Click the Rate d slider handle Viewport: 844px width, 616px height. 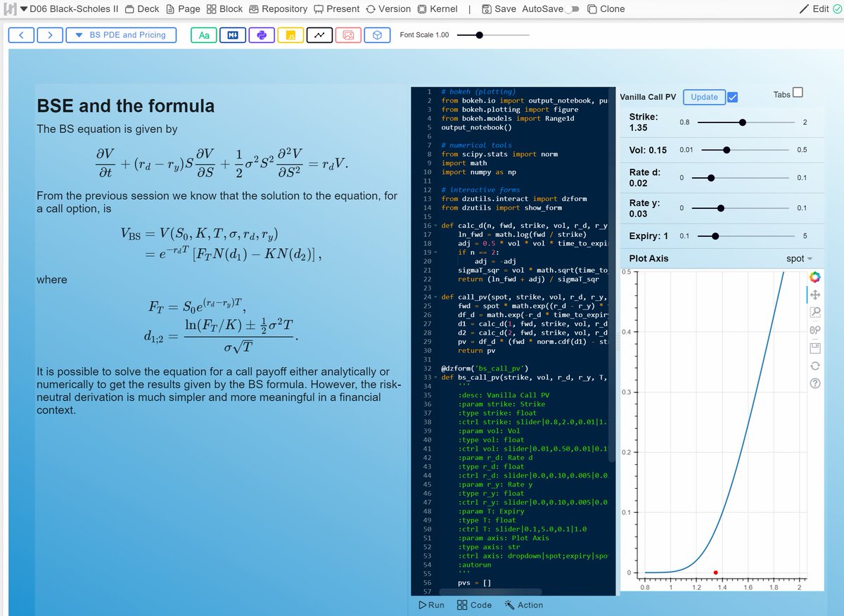[x=711, y=178]
